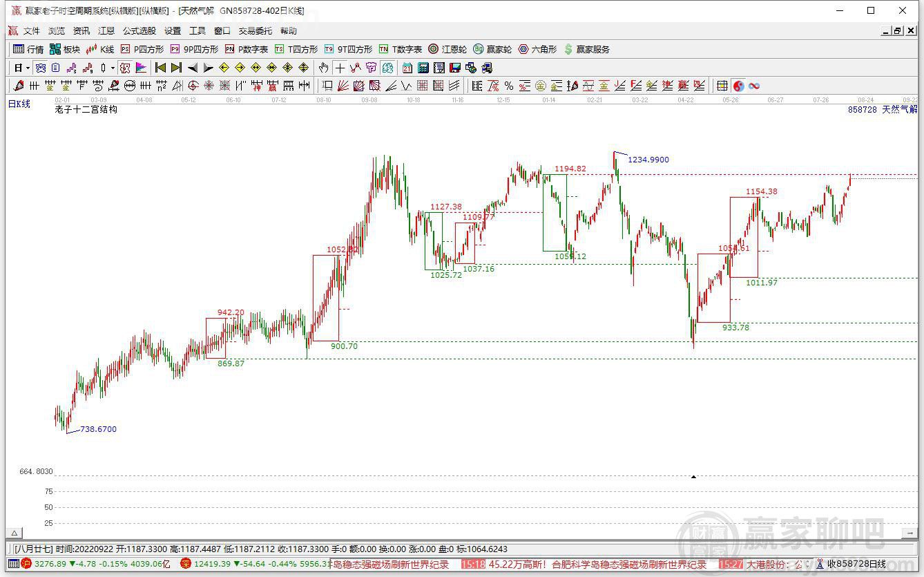Open the 文件 menu
The width and height of the screenshot is (924, 577).
coord(32,31)
